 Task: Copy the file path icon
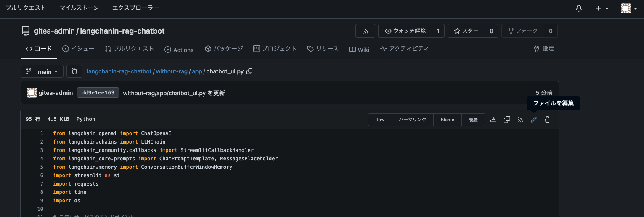(249, 71)
